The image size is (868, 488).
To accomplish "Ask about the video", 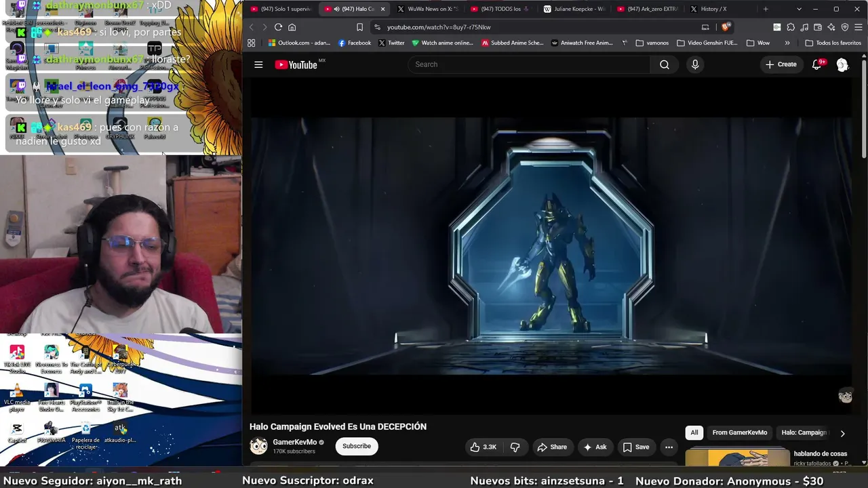I will 595,447.
